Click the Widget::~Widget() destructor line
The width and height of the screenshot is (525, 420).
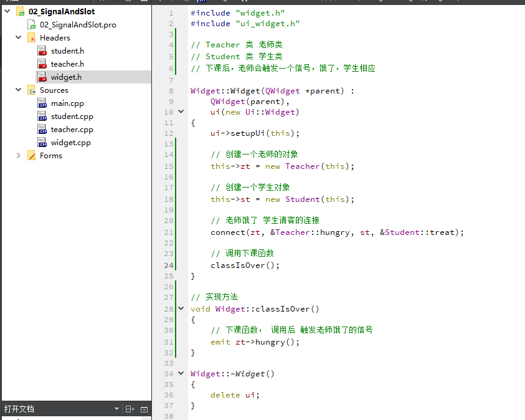[232, 374]
